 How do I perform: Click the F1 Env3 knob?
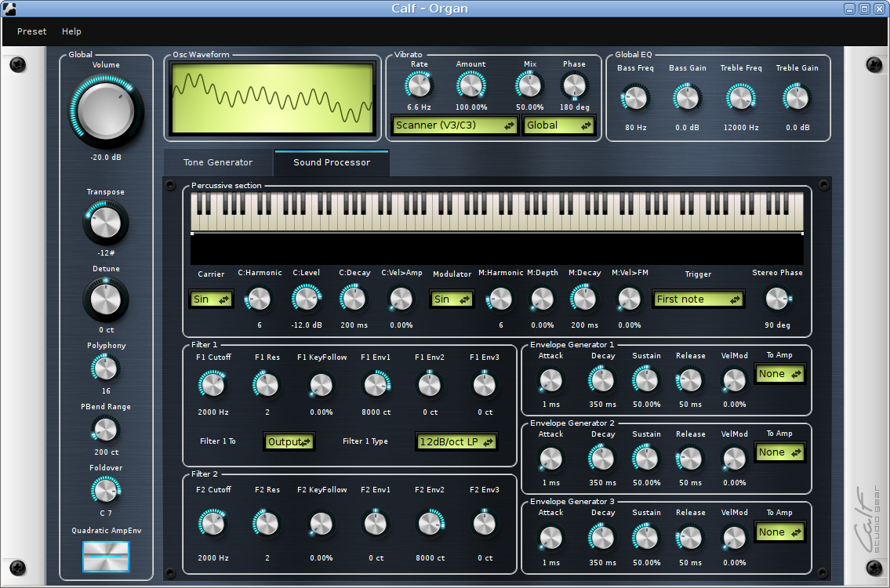click(484, 385)
